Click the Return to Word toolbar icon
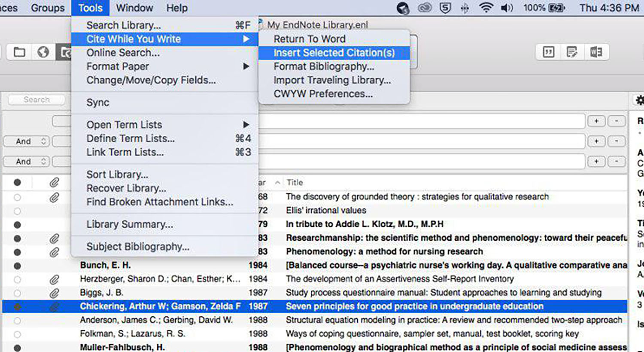 tap(596, 52)
